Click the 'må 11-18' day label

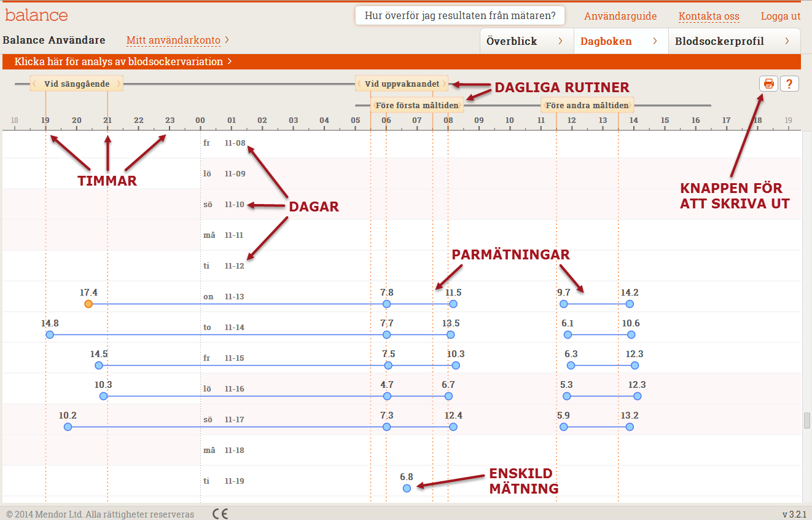click(x=224, y=451)
